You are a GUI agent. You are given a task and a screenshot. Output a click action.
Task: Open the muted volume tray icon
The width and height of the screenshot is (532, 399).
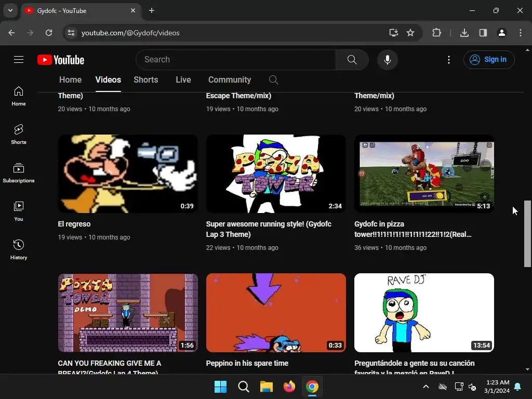coord(472,387)
